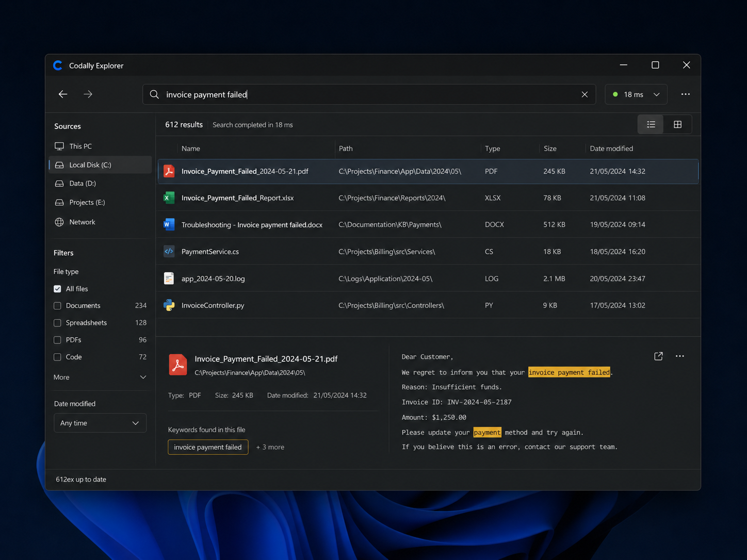Switch to grid view
Viewport: 747px width, 560px height.
[678, 124]
